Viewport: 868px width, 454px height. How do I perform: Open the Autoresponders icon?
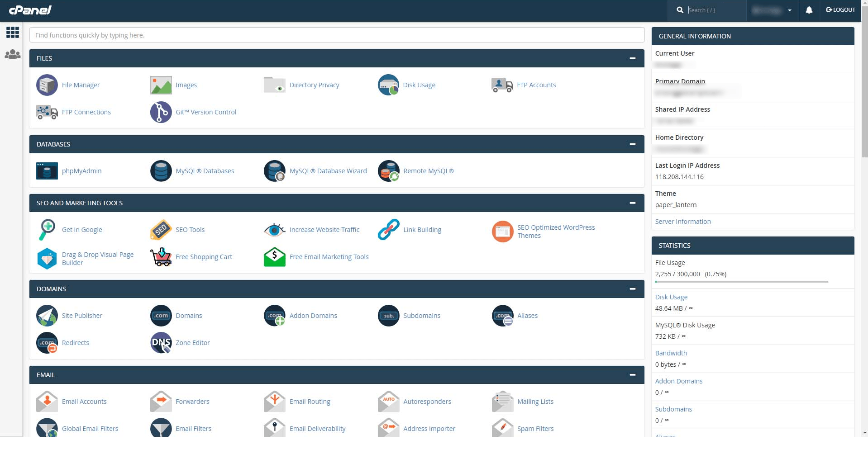[x=389, y=402]
